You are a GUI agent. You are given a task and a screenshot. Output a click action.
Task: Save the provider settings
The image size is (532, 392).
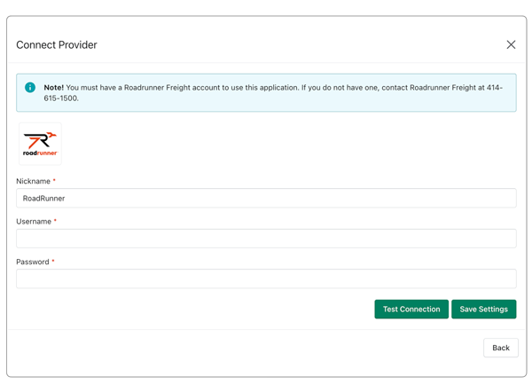tap(483, 310)
